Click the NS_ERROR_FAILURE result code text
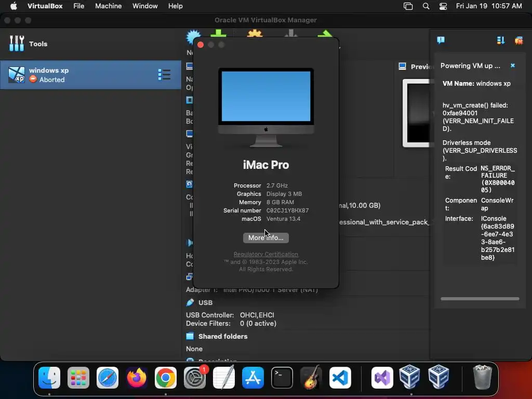This screenshot has height=399, width=532. [x=498, y=179]
